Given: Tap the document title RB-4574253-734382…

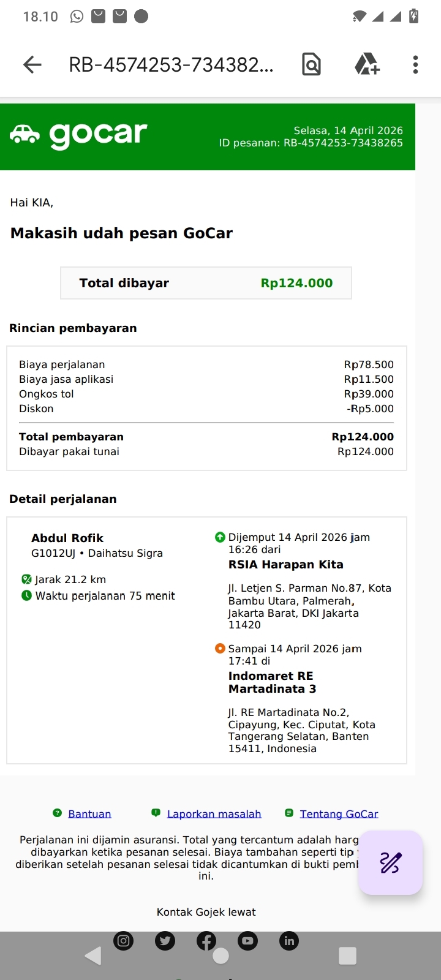Looking at the screenshot, I should coord(171,64).
